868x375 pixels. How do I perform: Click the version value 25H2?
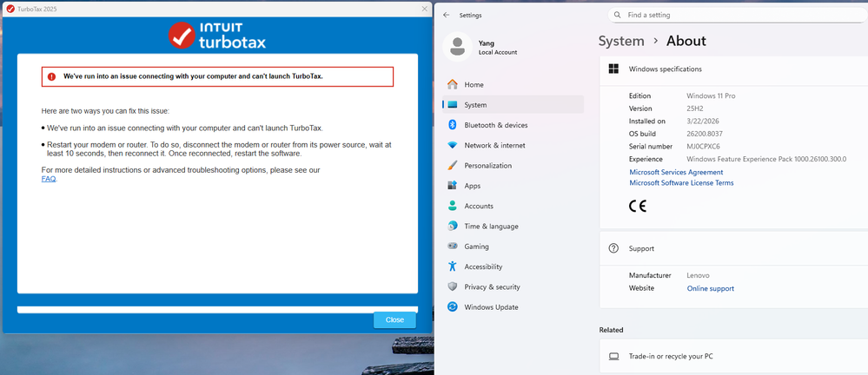click(x=697, y=109)
